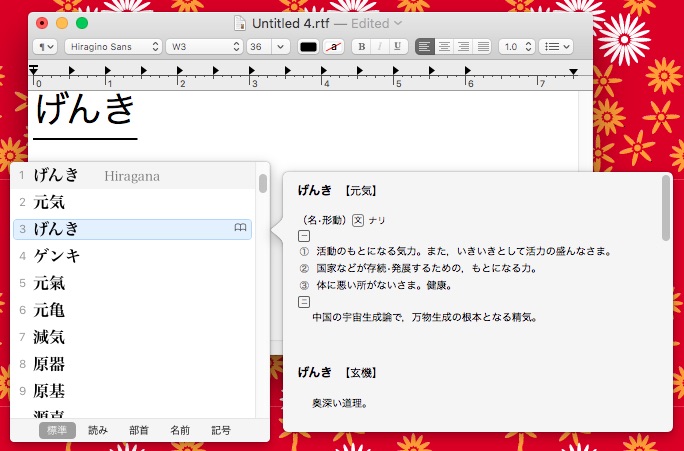Toggle underline formatting

[397, 47]
